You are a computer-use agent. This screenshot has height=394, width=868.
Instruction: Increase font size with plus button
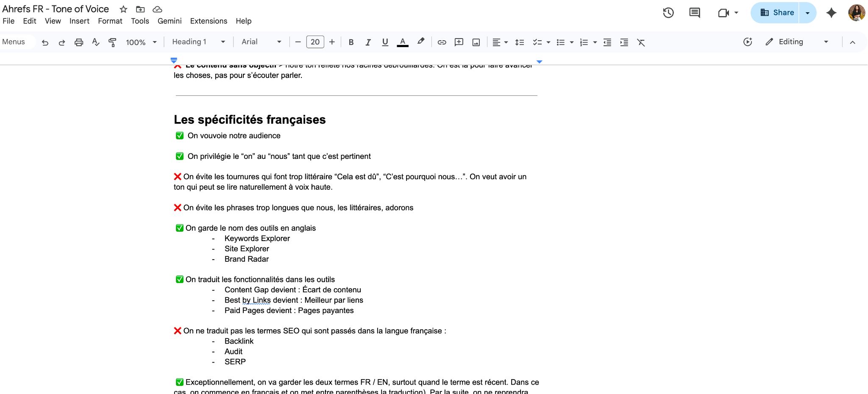click(x=332, y=42)
